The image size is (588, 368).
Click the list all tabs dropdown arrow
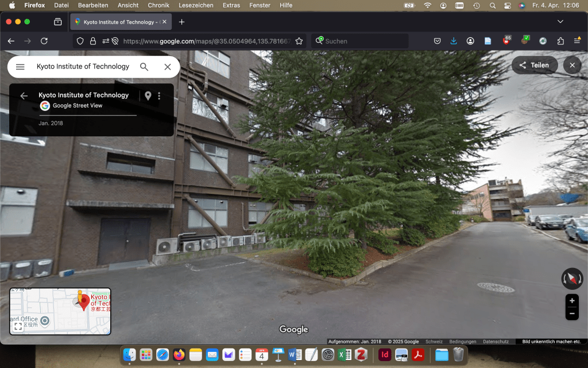[560, 22]
